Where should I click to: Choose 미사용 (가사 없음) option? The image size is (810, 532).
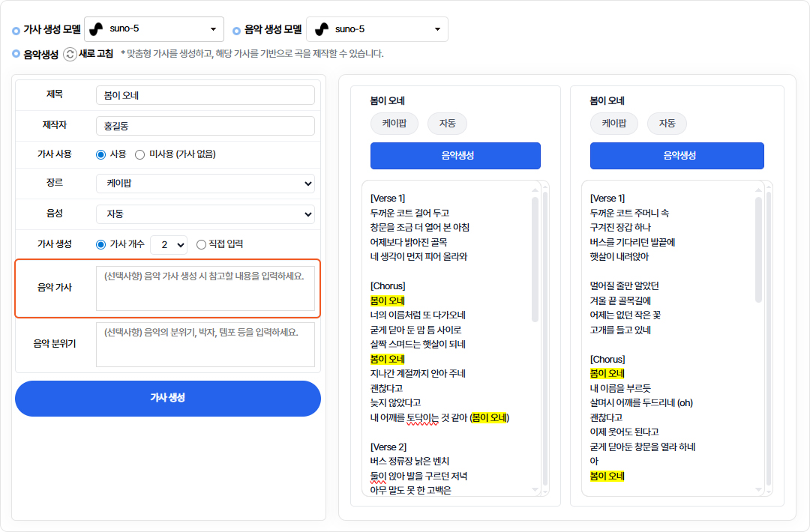(x=139, y=154)
